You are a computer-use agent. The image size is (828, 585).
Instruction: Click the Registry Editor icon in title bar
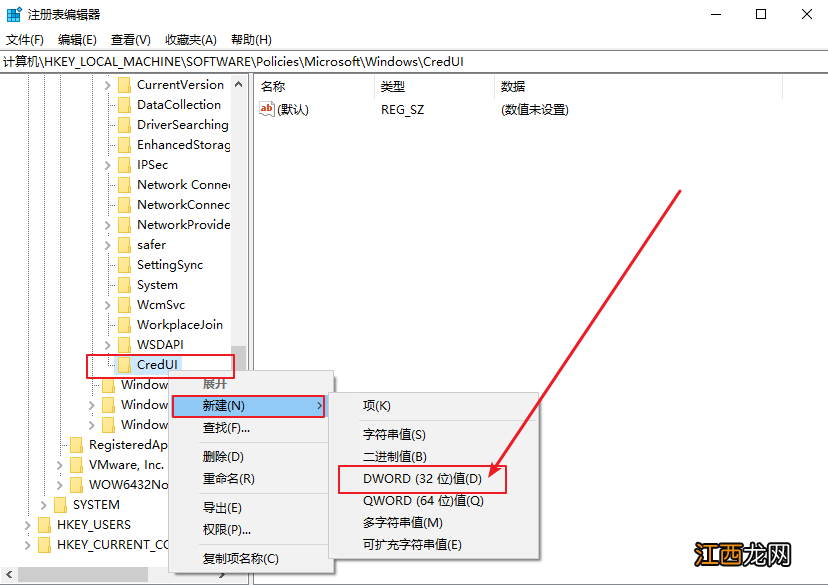(x=13, y=13)
